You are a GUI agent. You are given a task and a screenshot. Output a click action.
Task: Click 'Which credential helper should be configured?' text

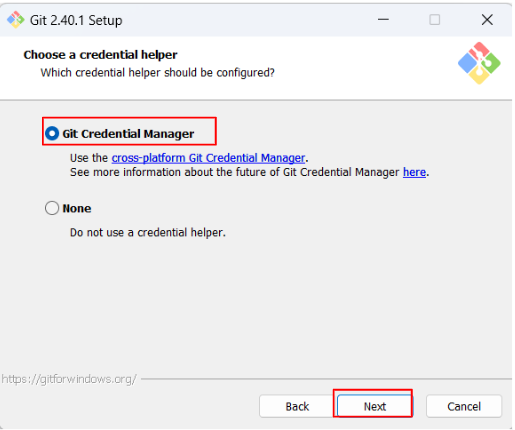[x=158, y=72]
